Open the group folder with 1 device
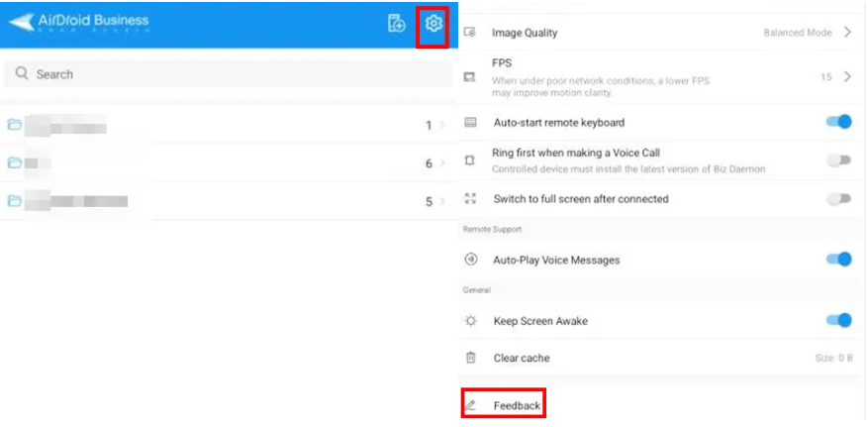This screenshot has width=868, height=427. [228, 125]
